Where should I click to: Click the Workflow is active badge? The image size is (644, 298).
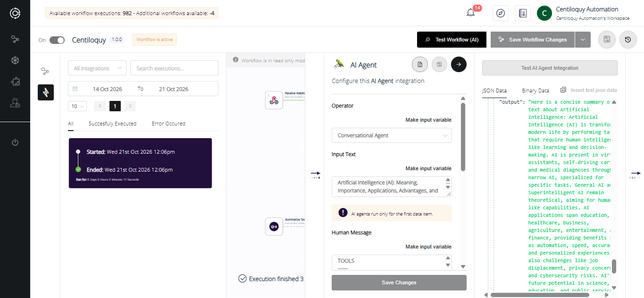click(x=155, y=40)
